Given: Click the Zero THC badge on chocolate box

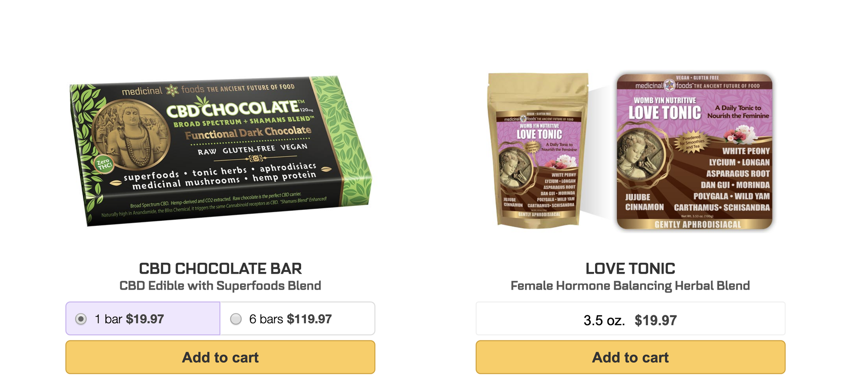Looking at the screenshot, I should (x=104, y=164).
